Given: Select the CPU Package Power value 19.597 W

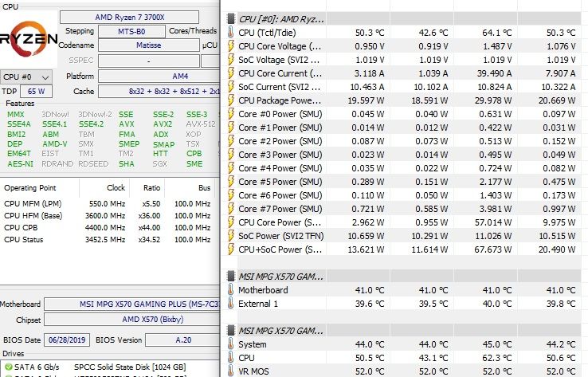Looking at the screenshot, I should pyautogui.click(x=366, y=100).
